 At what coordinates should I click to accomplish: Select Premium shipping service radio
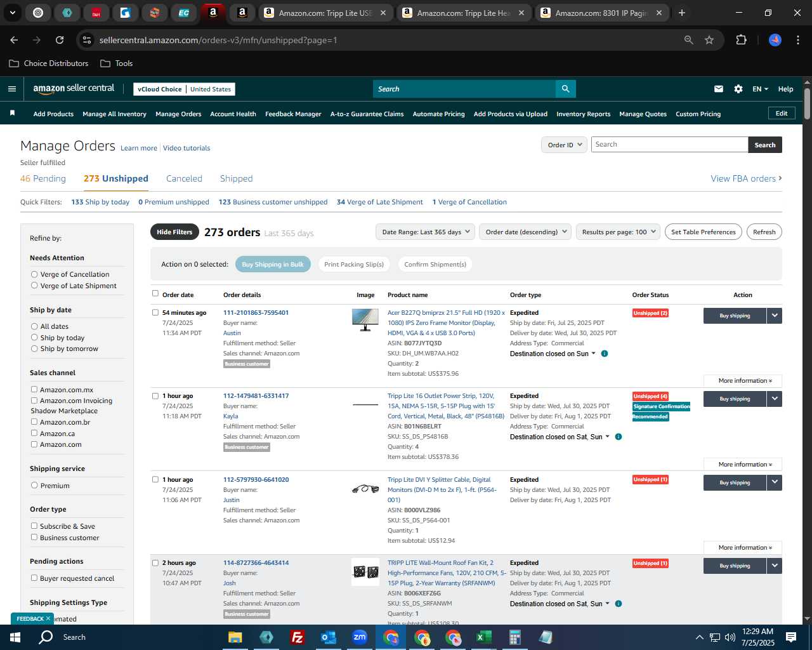click(x=34, y=486)
